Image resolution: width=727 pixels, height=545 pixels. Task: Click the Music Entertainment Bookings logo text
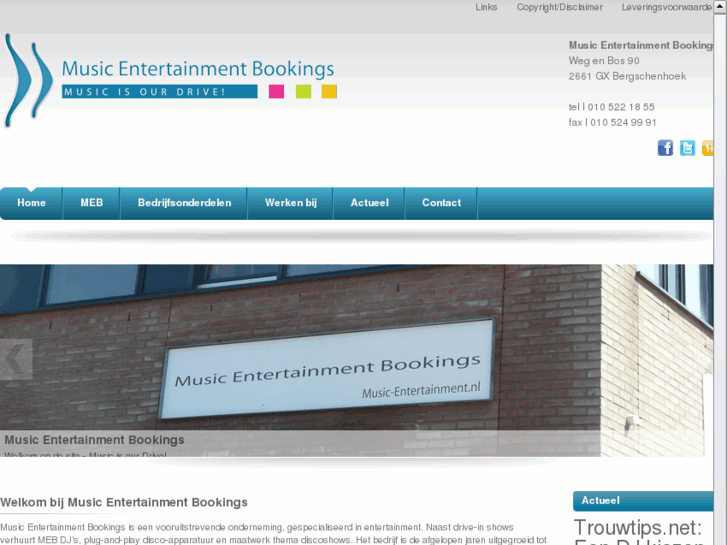[198, 69]
